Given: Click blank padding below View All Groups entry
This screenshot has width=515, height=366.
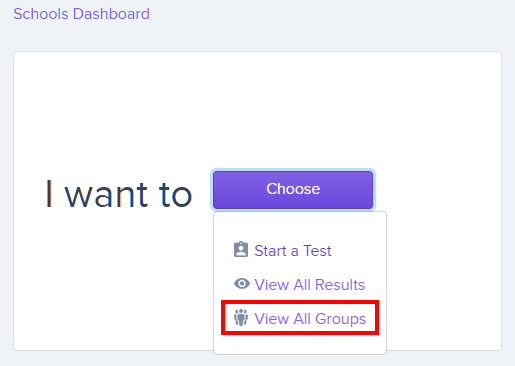Looking at the screenshot, I should point(300,344).
